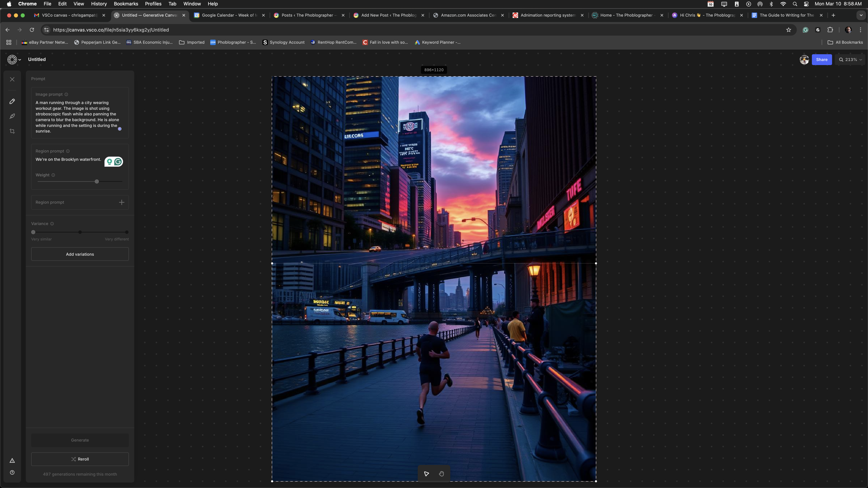This screenshot has width=868, height=488.
Task: Open the second Region prompt with plus button
Action: pyautogui.click(x=121, y=202)
